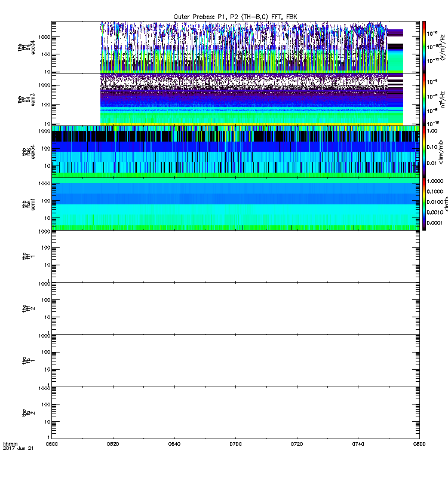
Task: Click the 0620 time axis tick label
Action: (113, 445)
